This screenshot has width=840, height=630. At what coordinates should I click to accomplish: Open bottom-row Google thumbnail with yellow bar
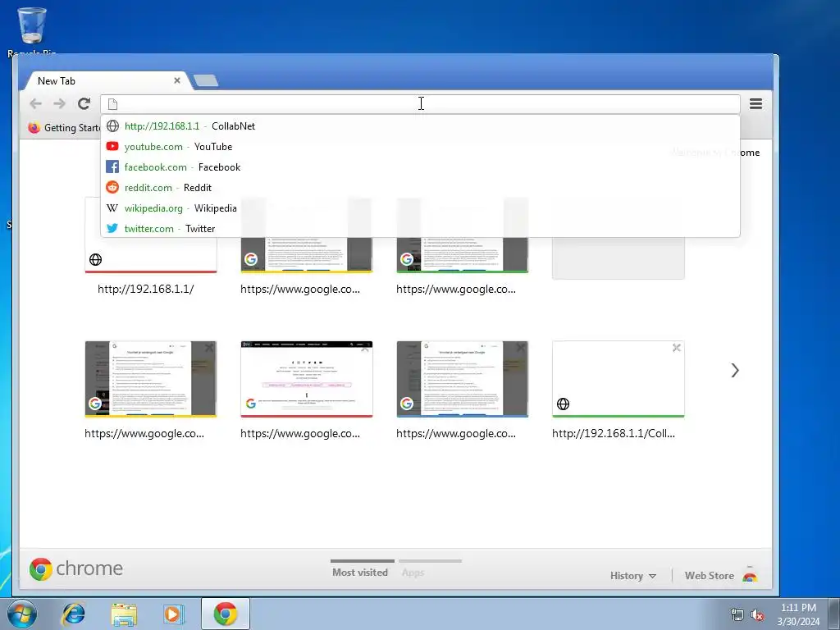151,379
